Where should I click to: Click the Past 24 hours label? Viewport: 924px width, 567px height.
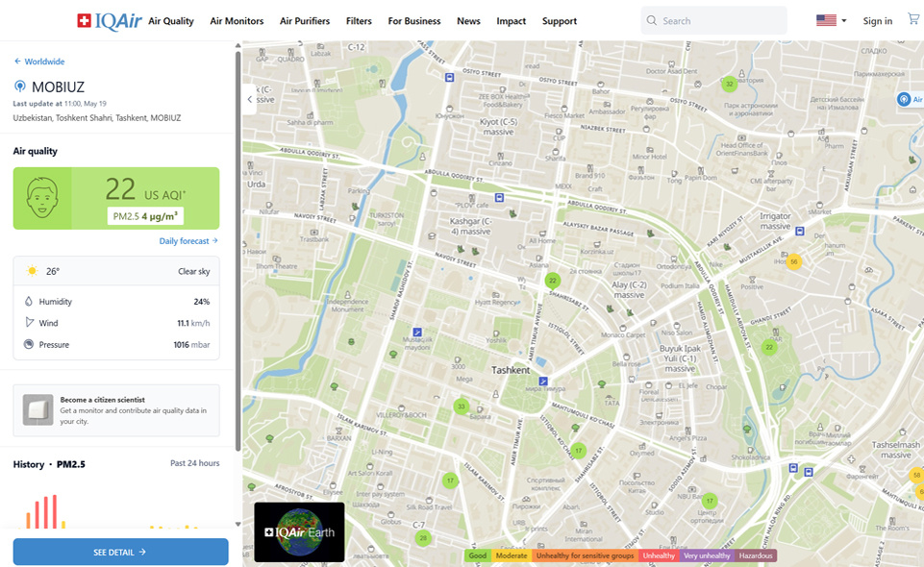click(194, 463)
